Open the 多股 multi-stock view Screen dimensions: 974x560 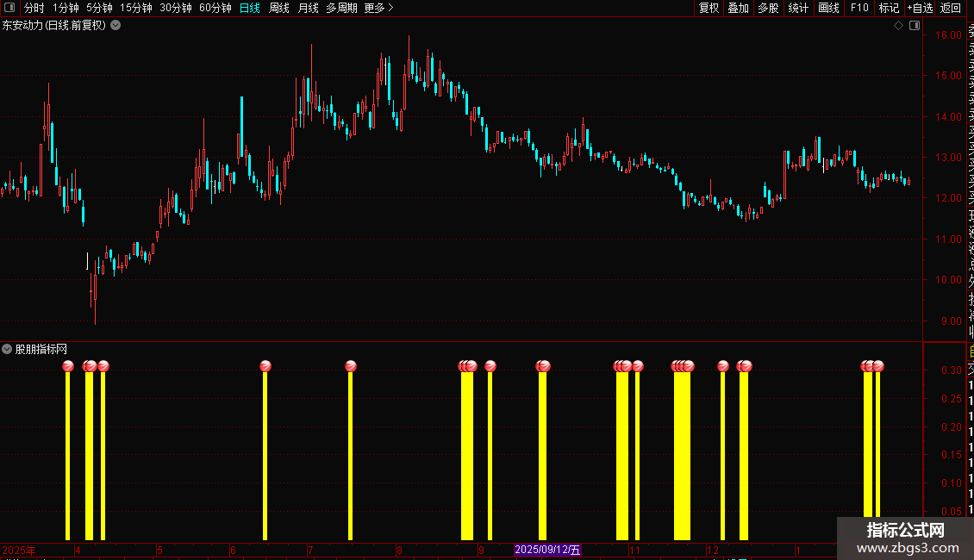coord(768,8)
